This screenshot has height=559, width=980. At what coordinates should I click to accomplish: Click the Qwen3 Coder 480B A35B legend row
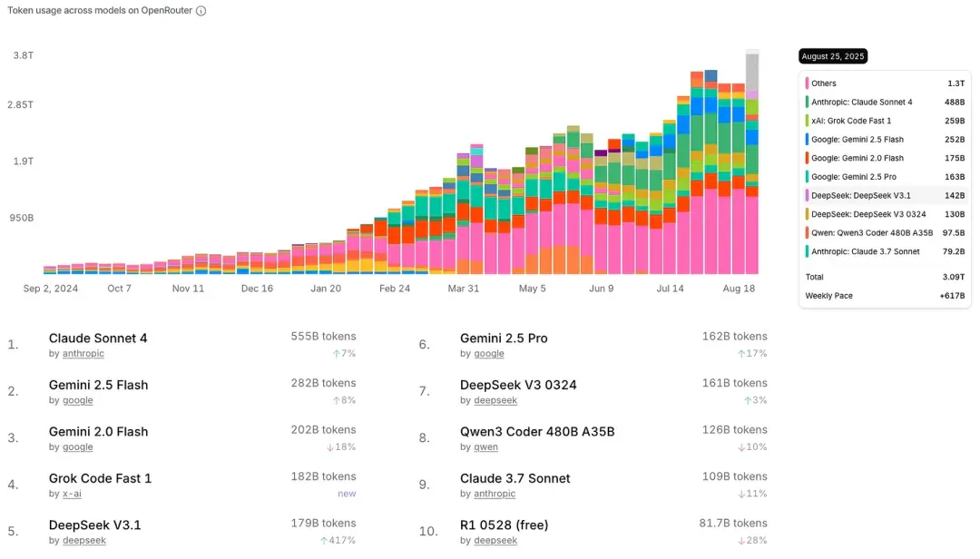(885, 232)
